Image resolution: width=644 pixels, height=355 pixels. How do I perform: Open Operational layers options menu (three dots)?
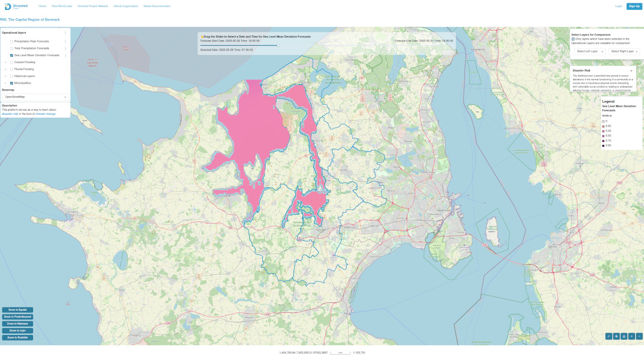(x=65, y=33)
